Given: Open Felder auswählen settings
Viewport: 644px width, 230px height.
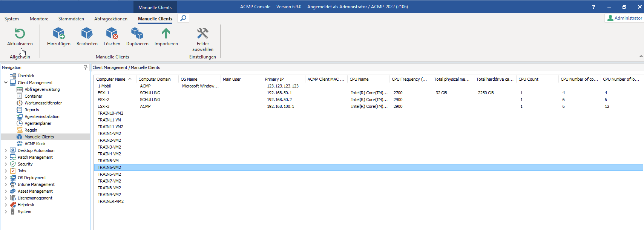Looking at the screenshot, I should [202, 34].
